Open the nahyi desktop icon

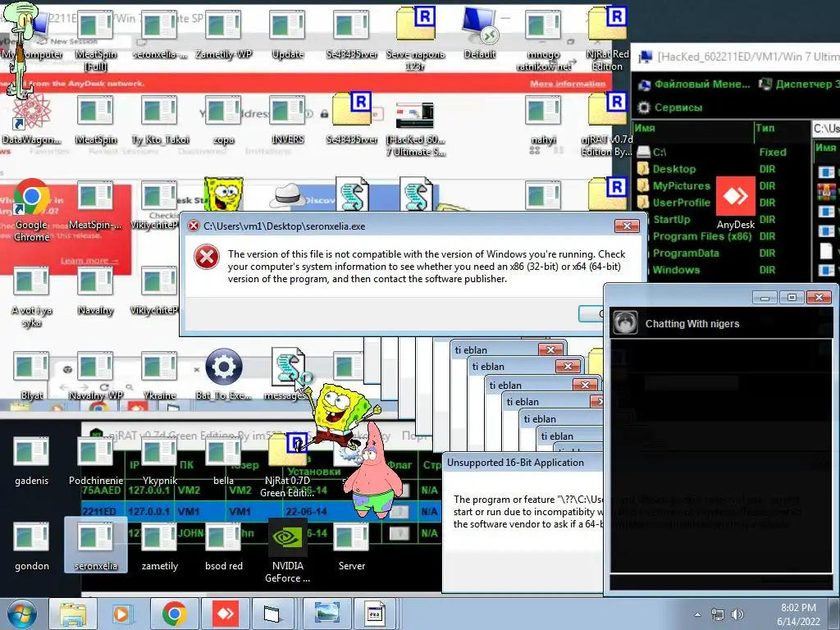[543, 119]
